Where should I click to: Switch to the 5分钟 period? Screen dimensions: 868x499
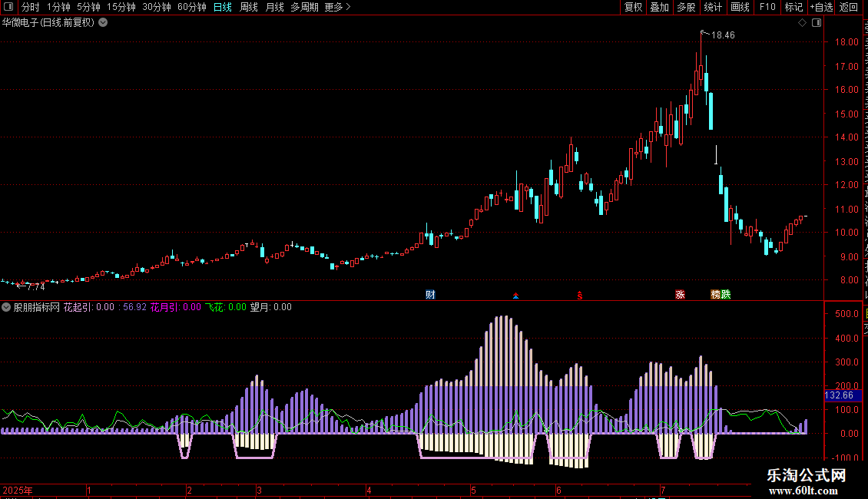(88, 7)
